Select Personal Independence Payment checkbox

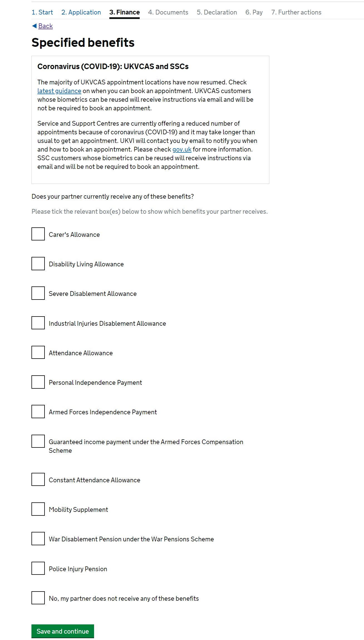(38, 382)
